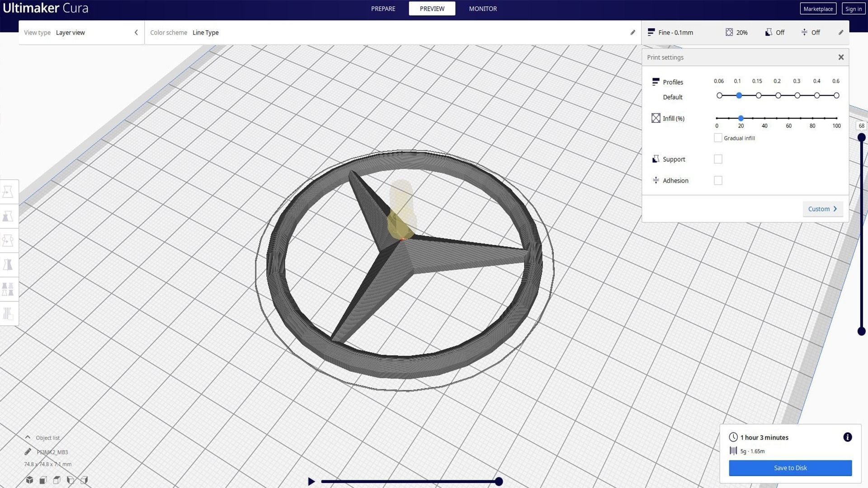868x488 pixels.
Task: Switch to right side view cube icon
Action: 84,480
